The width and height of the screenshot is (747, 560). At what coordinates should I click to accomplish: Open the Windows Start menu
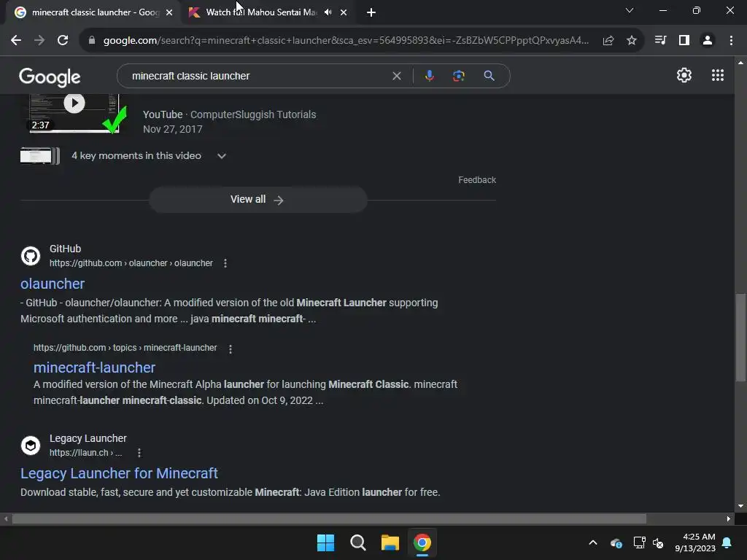click(x=326, y=542)
